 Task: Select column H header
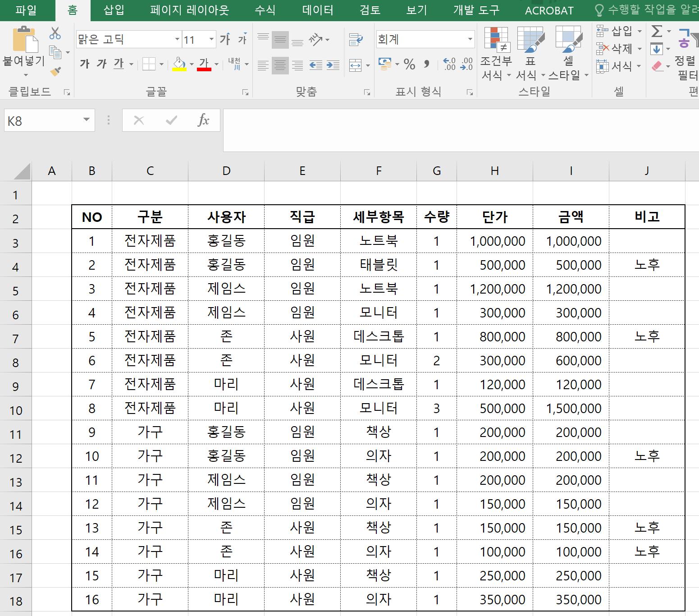[x=495, y=171]
